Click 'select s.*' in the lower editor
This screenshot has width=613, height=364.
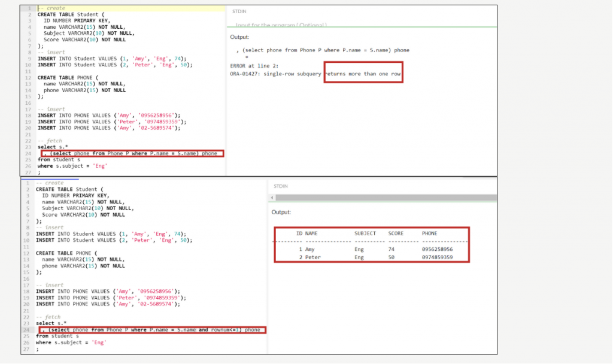point(51,323)
